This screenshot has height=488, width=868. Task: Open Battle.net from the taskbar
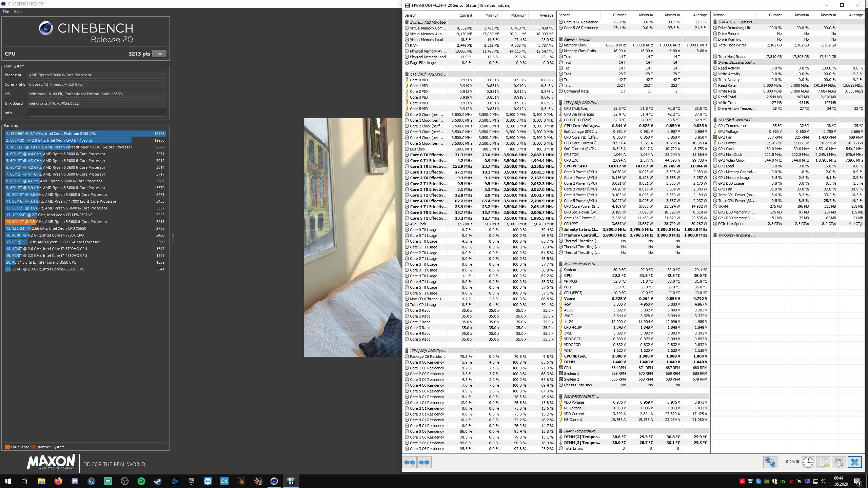click(x=175, y=481)
